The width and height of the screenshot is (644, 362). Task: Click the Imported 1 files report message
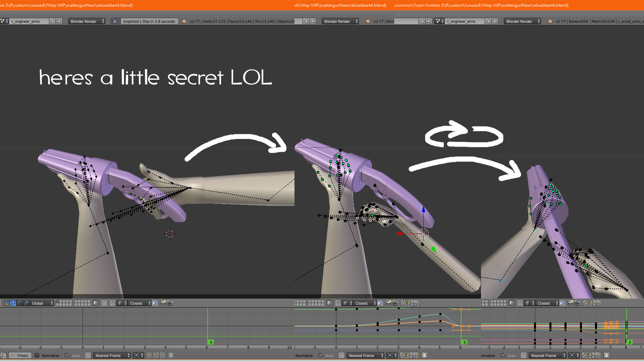[x=149, y=21]
